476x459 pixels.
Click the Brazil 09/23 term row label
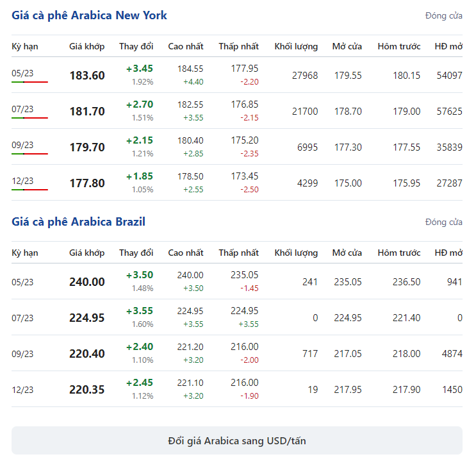(x=22, y=354)
